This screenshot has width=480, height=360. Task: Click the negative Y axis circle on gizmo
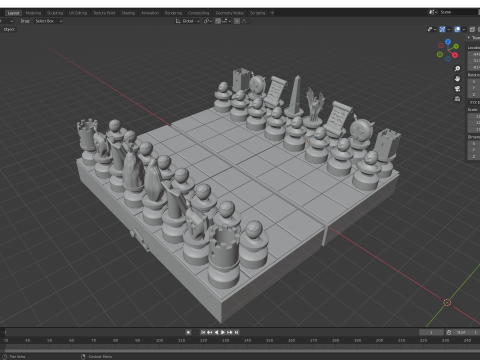[x=440, y=54]
